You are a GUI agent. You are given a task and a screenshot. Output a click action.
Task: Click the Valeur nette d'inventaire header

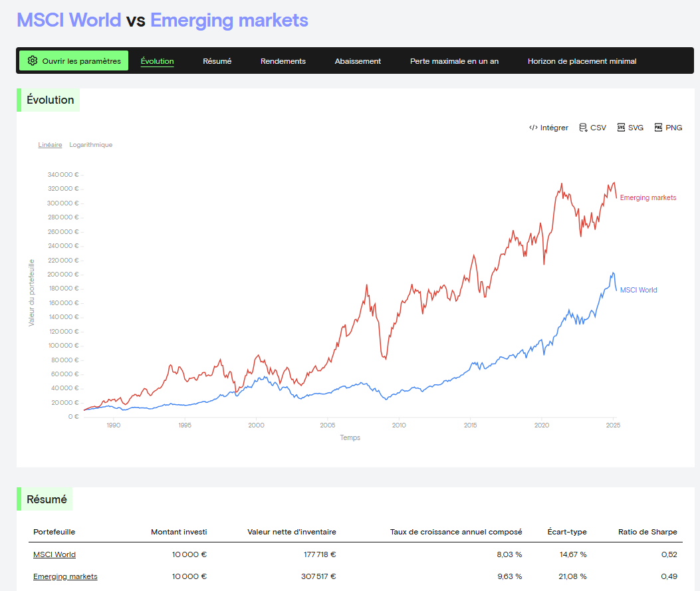292,532
